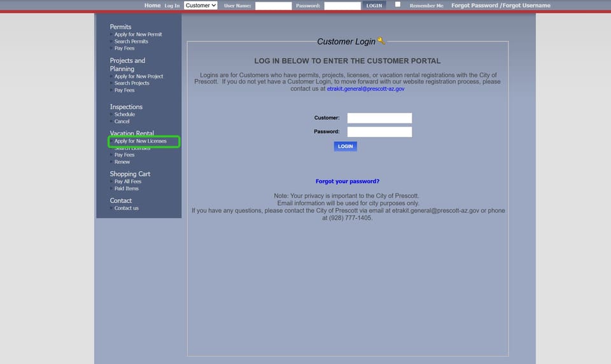Open Apply for New Project link
This screenshot has width=611, height=364.
pyautogui.click(x=138, y=76)
